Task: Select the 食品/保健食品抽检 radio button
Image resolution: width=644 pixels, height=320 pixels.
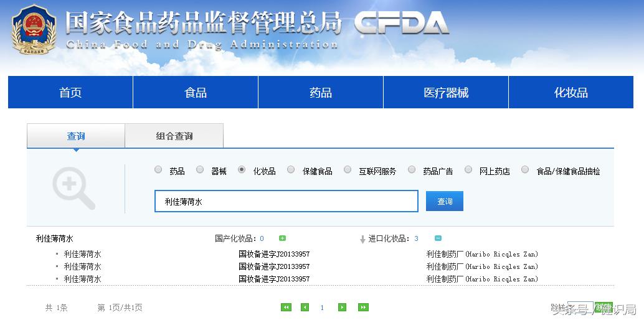Action: pos(525,170)
